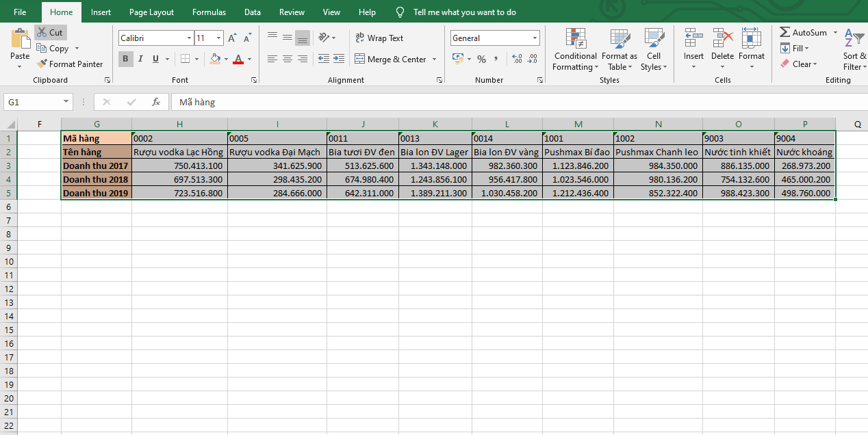
Task: Open the Formulas ribbon tab
Action: point(209,12)
